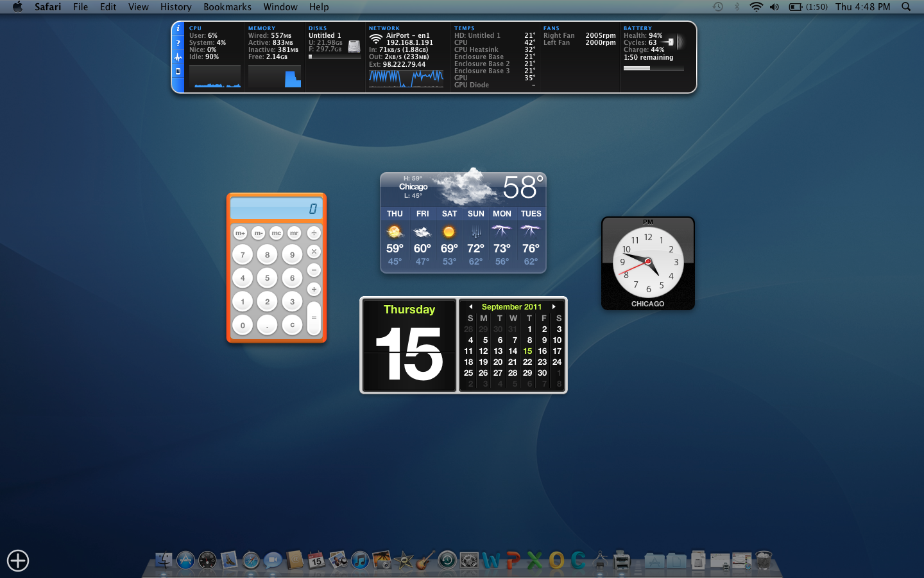Open the History menu

coord(176,6)
